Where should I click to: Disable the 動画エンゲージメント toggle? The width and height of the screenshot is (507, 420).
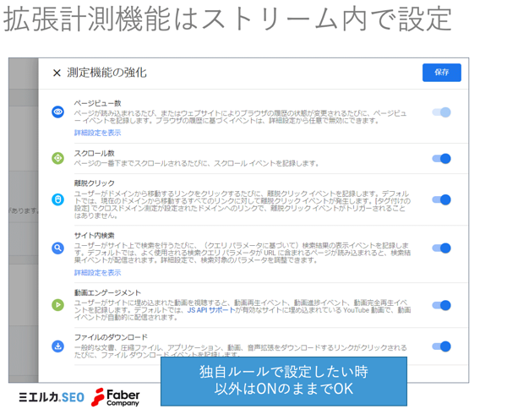pos(442,305)
